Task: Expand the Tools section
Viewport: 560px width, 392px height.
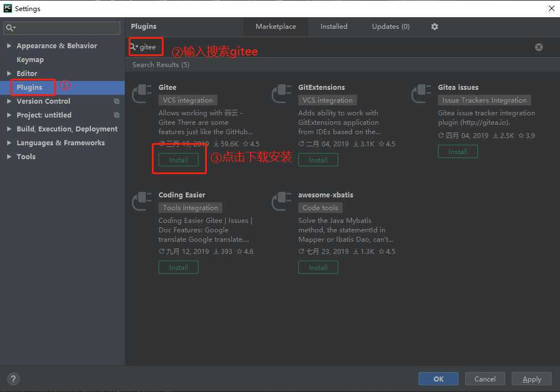Action: point(9,157)
